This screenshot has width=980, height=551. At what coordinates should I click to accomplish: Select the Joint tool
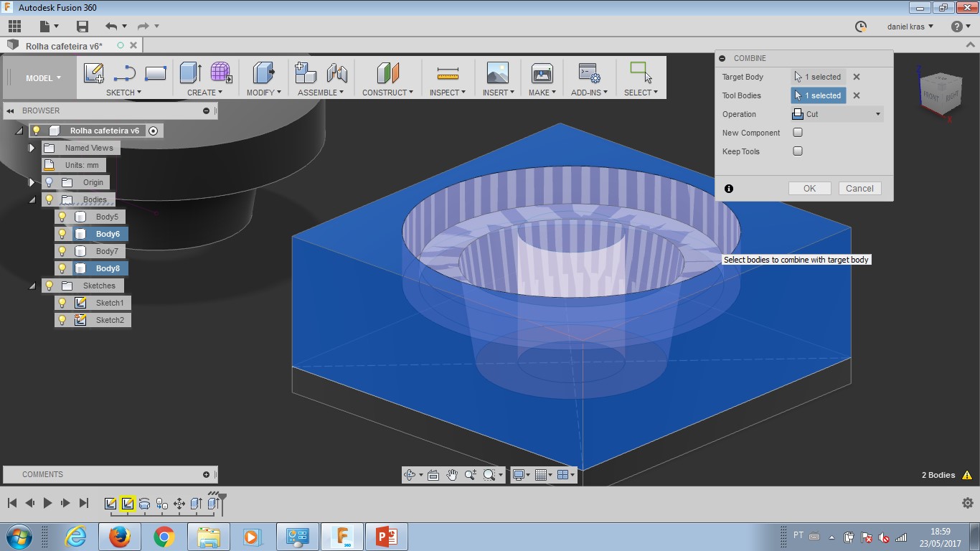(x=336, y=73)
